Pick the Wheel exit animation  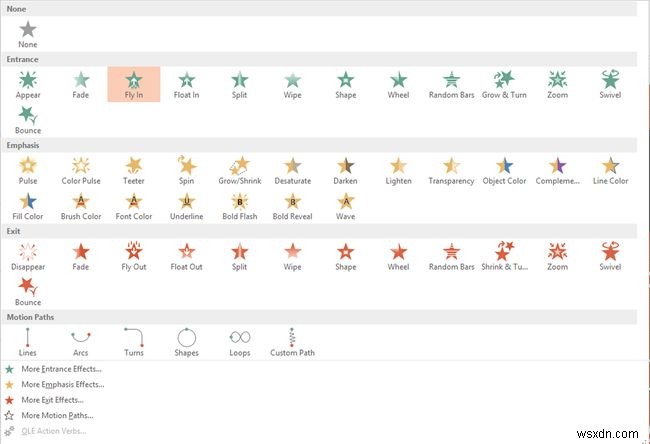pos(398,257)
